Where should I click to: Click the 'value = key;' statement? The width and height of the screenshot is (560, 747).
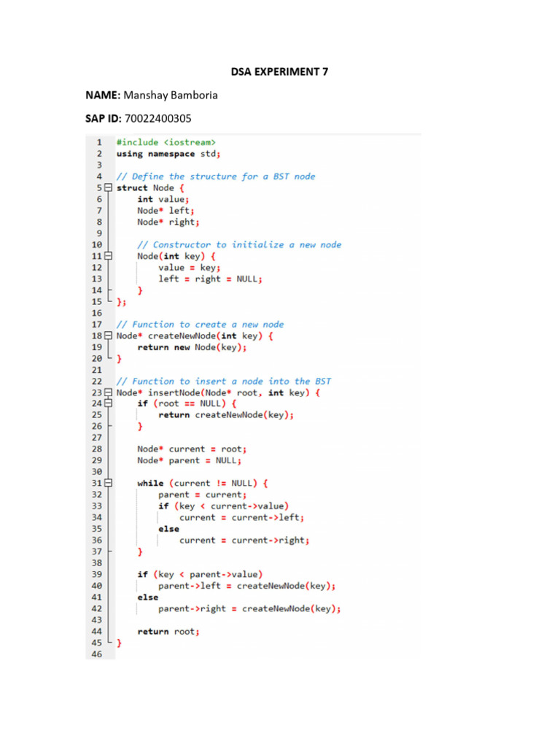pos(190,268)
